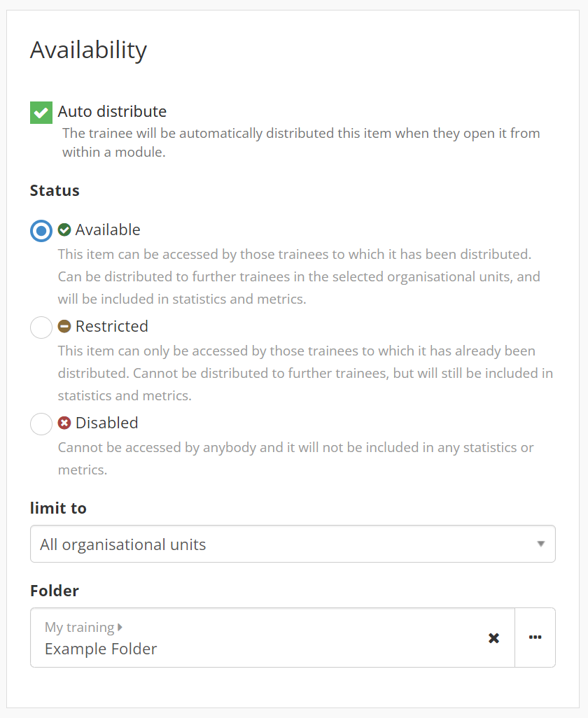Screen dimensions: 588x718
Task: Select the Restricted radio button
Action: [41, 328]
